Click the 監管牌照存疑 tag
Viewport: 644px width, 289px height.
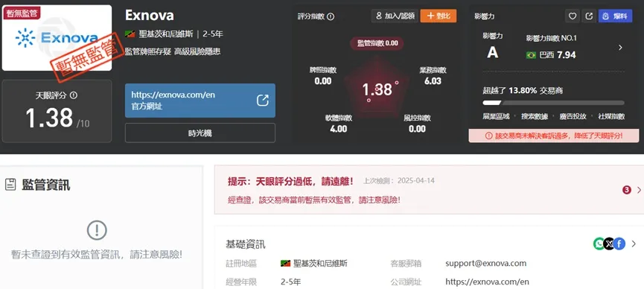[x=147, y=51]
